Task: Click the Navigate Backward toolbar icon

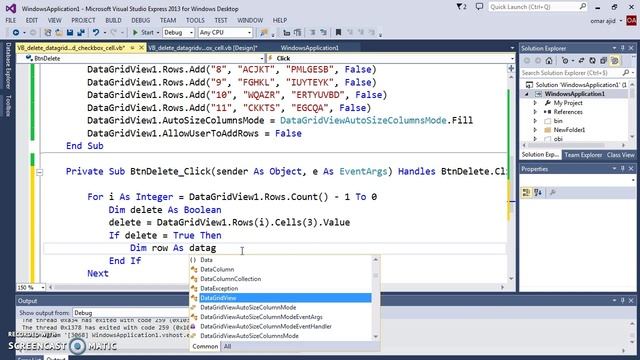Action: (16, 32)
